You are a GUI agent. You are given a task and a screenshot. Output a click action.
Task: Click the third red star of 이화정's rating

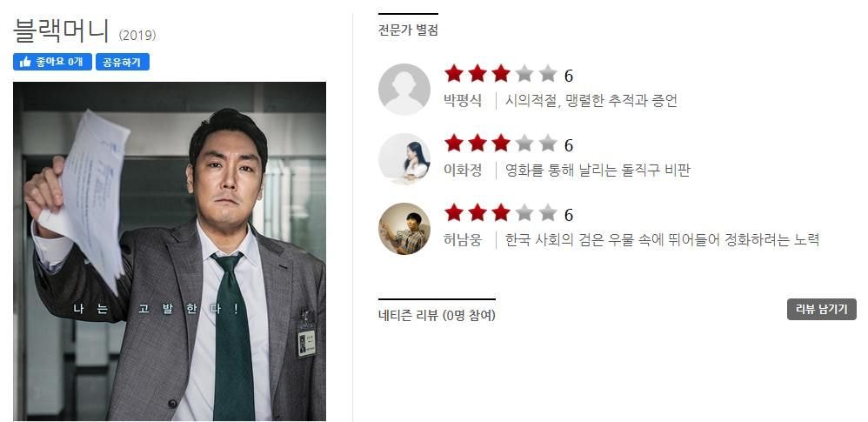point(500,143)
